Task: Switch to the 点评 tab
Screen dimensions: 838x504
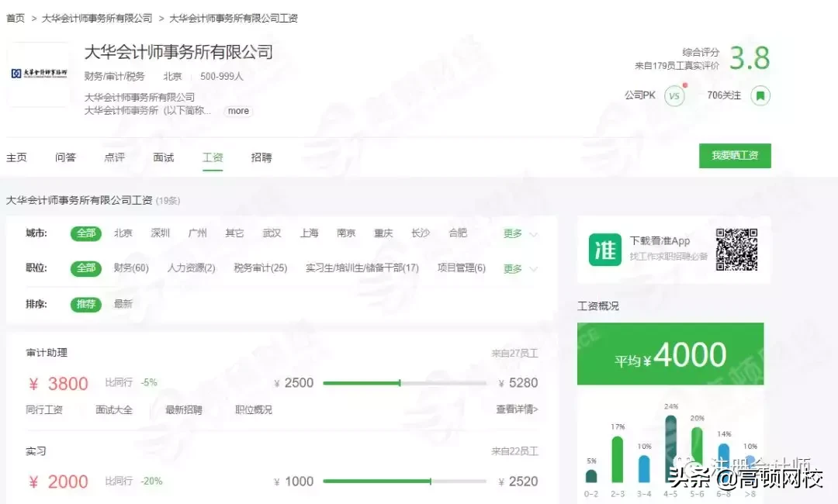Action: 115,157
